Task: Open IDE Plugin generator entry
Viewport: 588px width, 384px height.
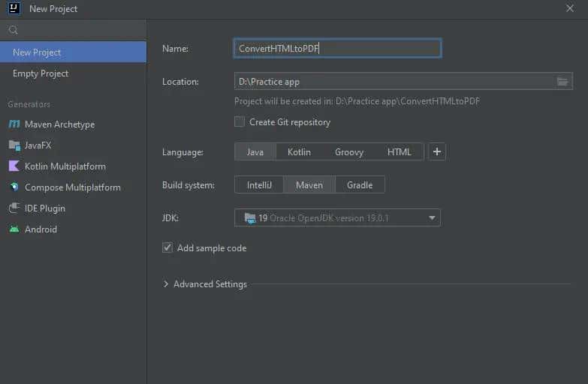Action: [x=73, y=208]
